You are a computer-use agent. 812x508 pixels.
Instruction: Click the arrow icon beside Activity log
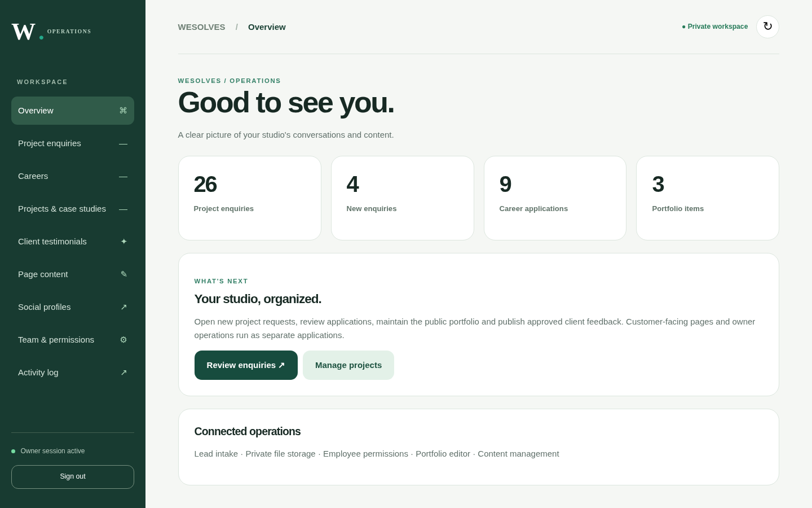tap(123, 373)
